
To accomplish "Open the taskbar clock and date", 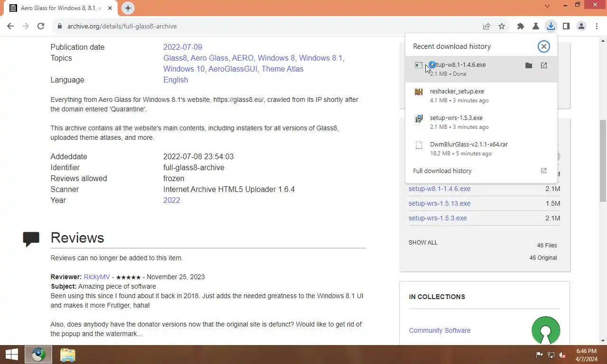I will 586,355.
